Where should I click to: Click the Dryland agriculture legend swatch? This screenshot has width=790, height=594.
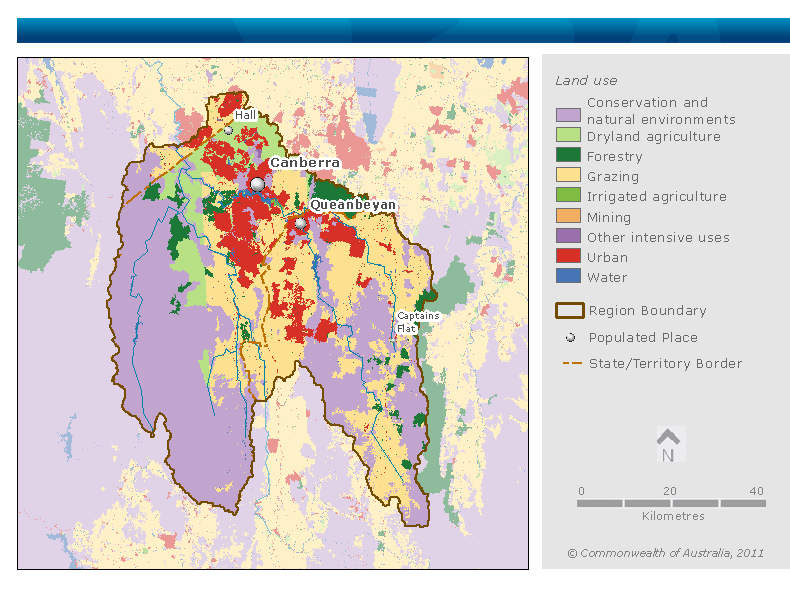(568, 135)
